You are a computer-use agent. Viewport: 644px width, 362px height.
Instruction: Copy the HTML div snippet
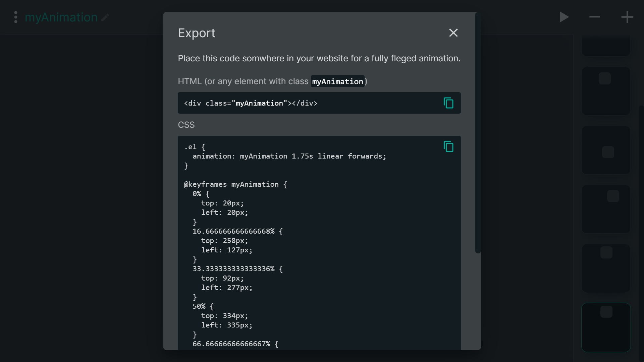coord(448,103)
